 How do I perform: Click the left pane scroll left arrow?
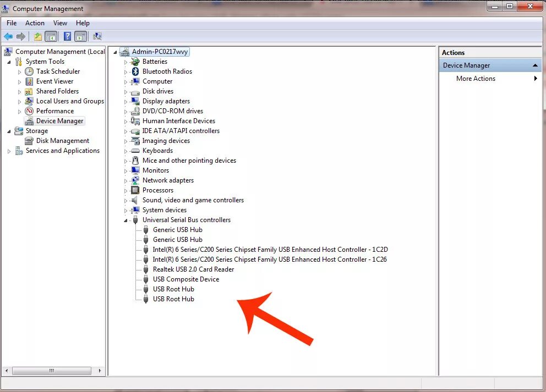coord(7,371)
